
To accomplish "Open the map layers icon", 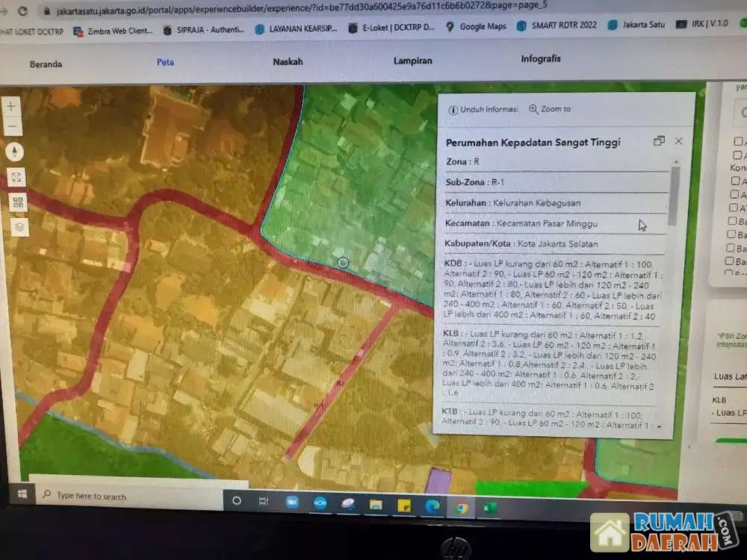I will click(x=19, y=226).
